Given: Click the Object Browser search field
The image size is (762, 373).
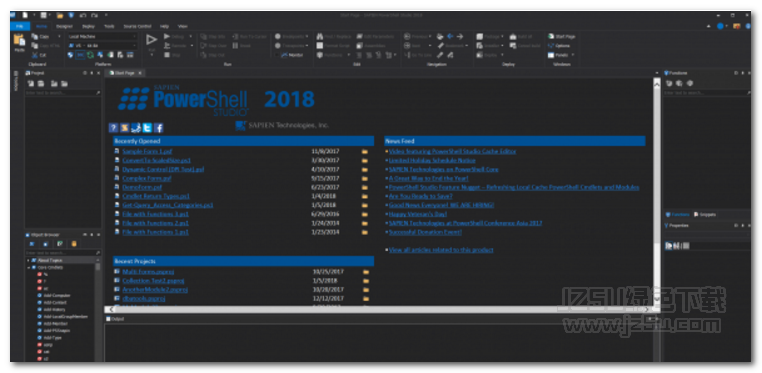Looking at the screenshot, I should (63, 253).
